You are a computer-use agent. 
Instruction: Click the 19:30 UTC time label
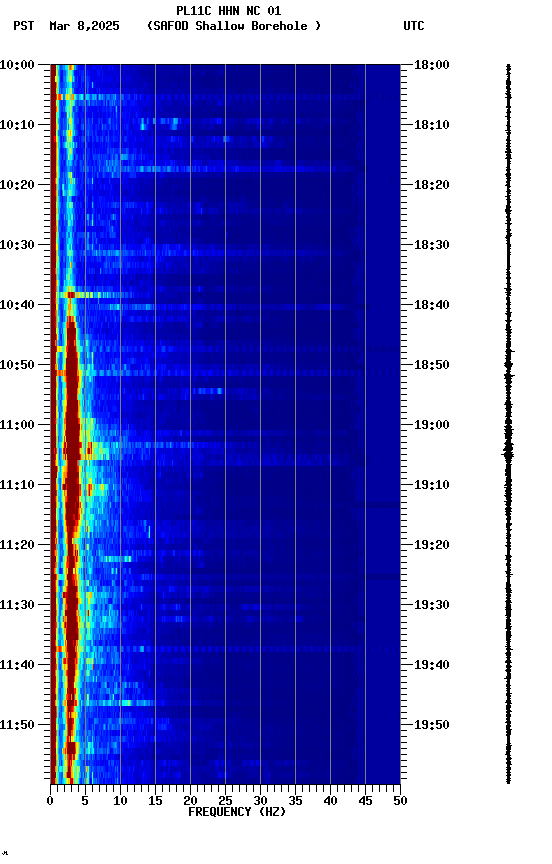coord(432,605)
